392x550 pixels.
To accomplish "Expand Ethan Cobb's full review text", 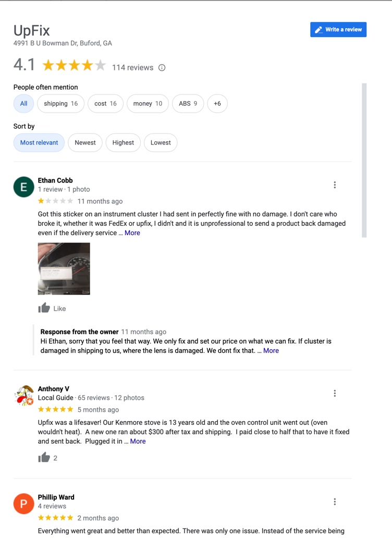I will (132, 233).
